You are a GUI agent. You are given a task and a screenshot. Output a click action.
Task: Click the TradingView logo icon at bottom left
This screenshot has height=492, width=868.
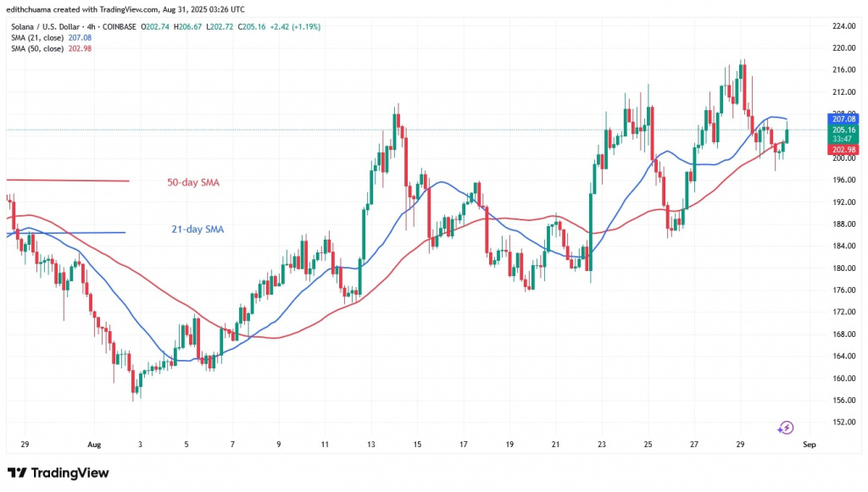16,472
